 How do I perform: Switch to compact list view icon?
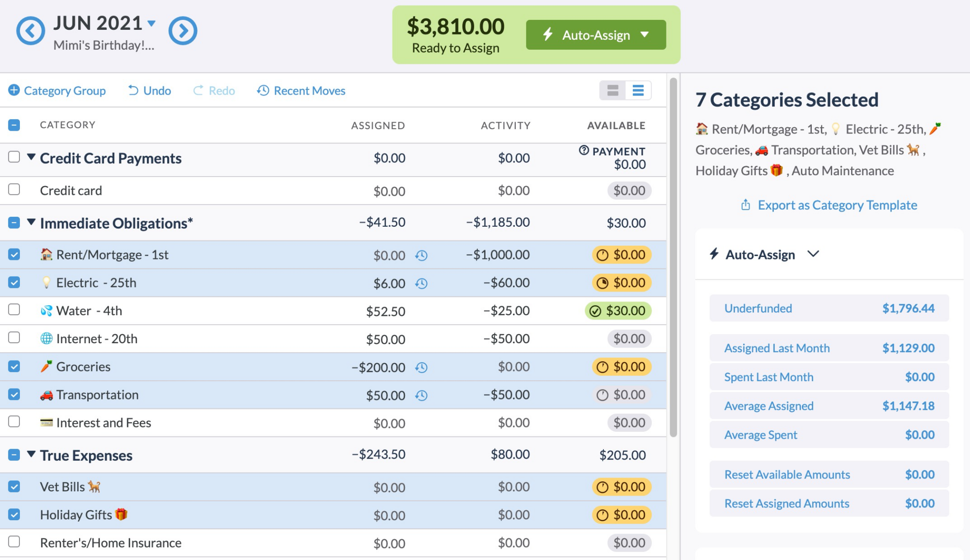[x=638, y=90]
